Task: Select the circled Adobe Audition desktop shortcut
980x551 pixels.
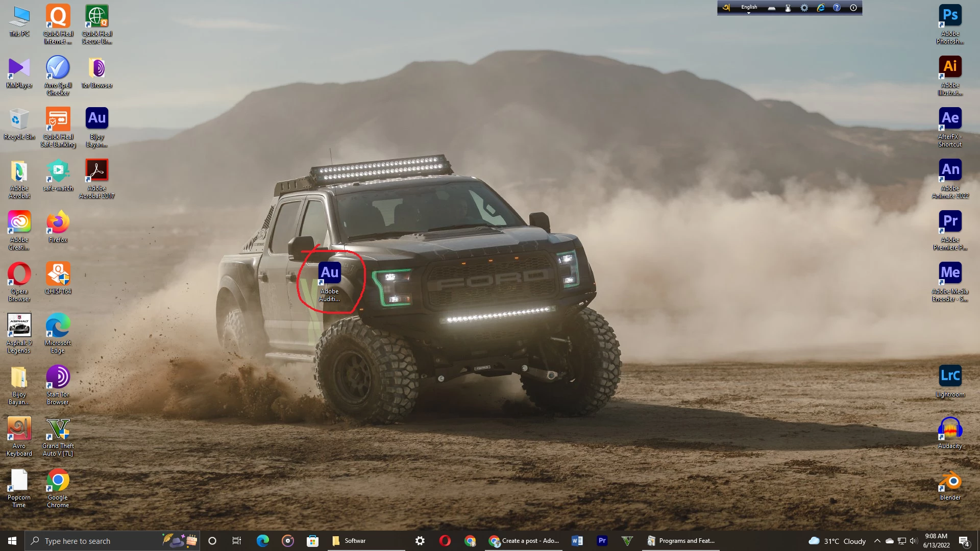Action: tap(329, 273)
